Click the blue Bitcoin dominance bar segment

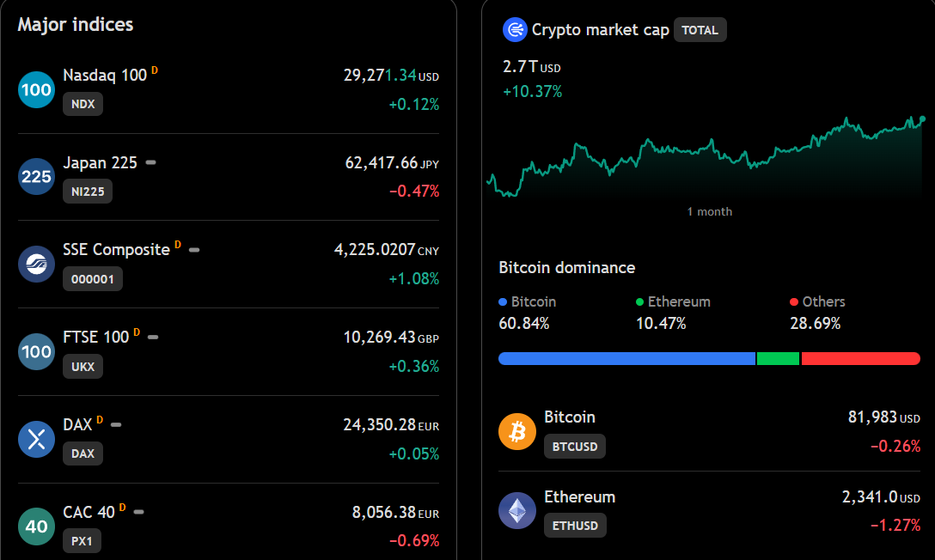(x=626, y=358)
